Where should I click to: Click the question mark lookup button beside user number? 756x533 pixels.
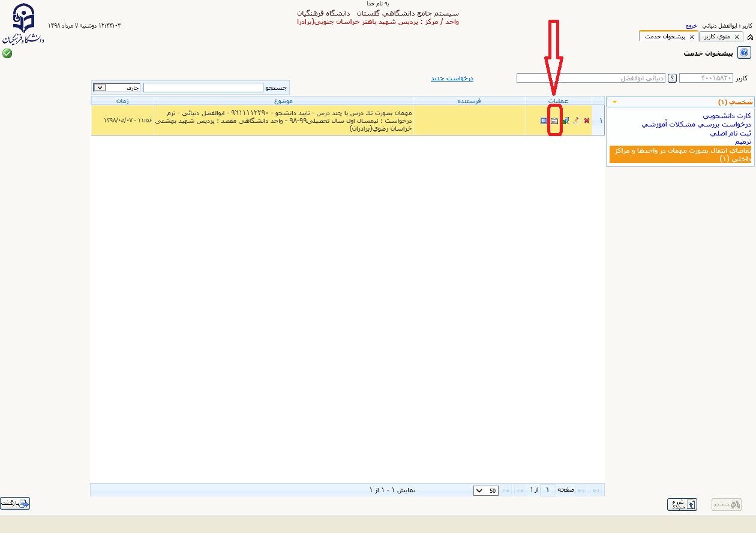[673, 78]
